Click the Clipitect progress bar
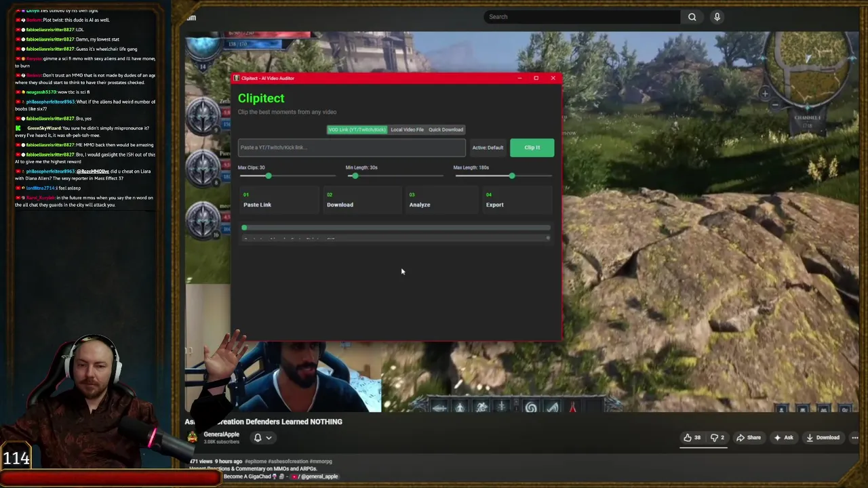 point(396,228)
